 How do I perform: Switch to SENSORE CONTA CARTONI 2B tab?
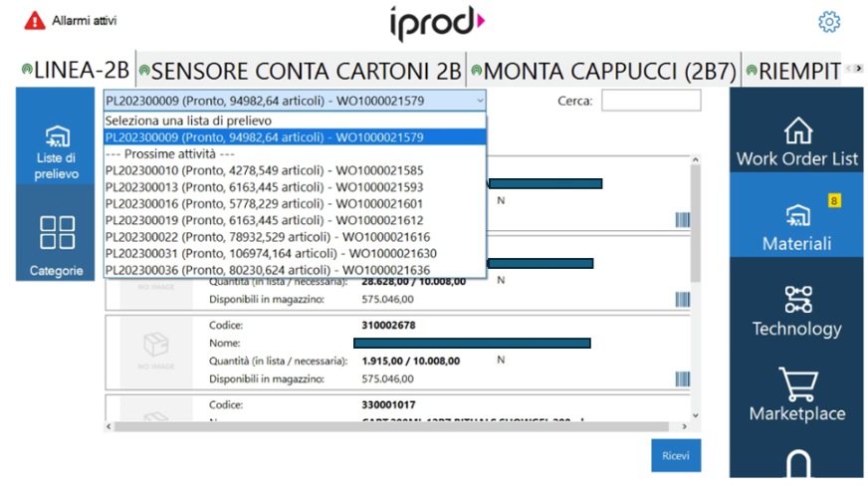tap(301, 71)
